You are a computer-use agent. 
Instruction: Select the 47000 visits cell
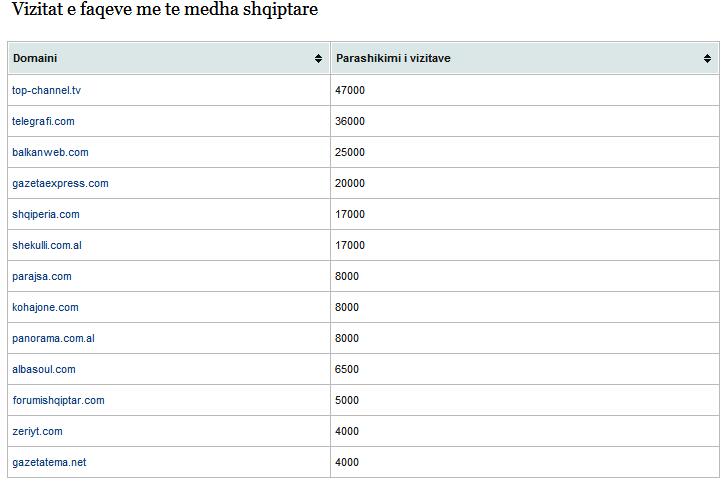(x=525, y=90)
